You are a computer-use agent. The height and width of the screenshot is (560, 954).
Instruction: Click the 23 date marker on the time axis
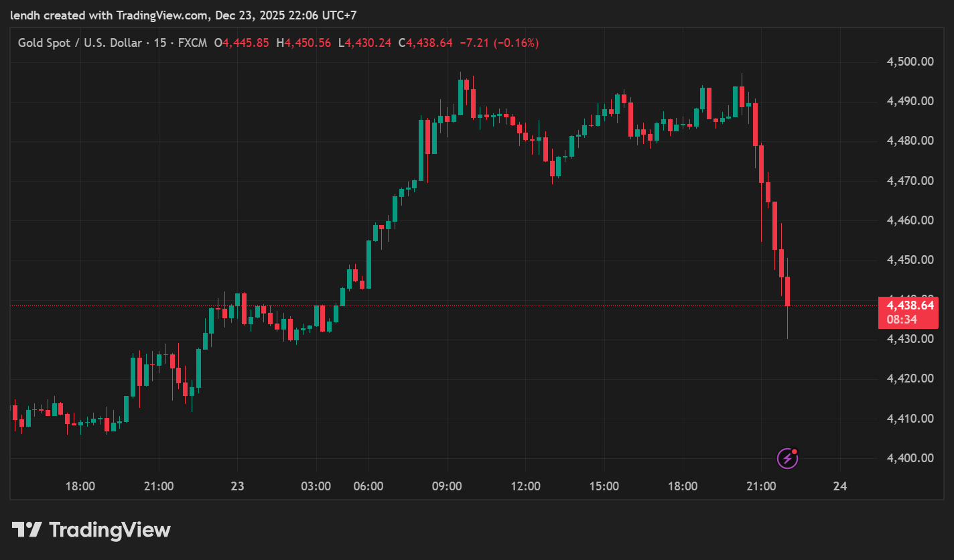pyautogui.click(x=237, y=486)
